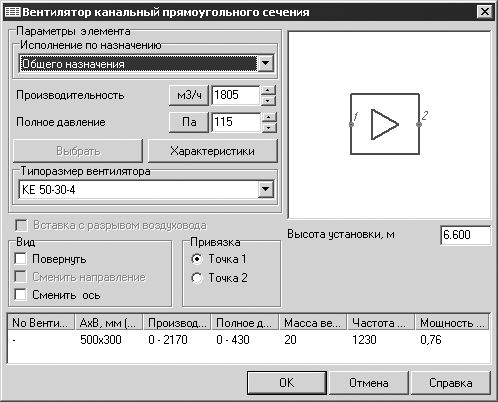Edit the Производительность value 1805
Screen dimensions: 498x402
click(x=235, y=95)
